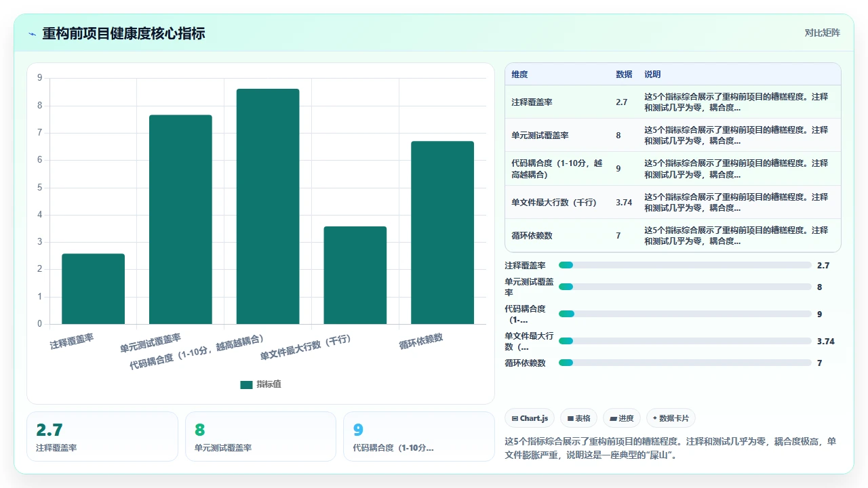Click the 单文件最大行数 progress label
This screenshot has height=488, width=868.
529,341
